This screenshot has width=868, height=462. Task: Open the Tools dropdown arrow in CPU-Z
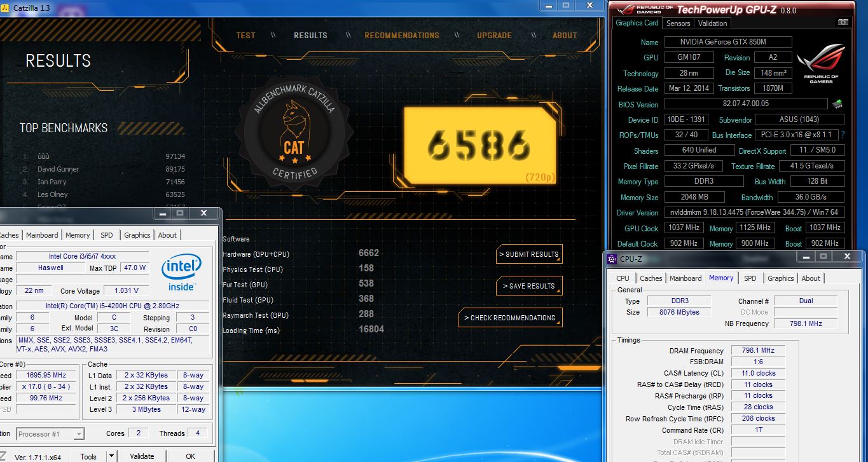point(111,456)
